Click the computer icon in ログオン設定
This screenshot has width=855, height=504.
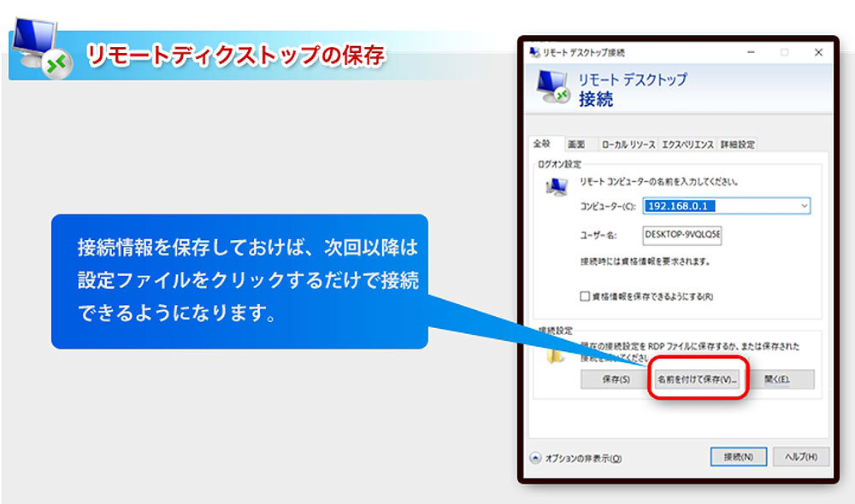(557, 187)
